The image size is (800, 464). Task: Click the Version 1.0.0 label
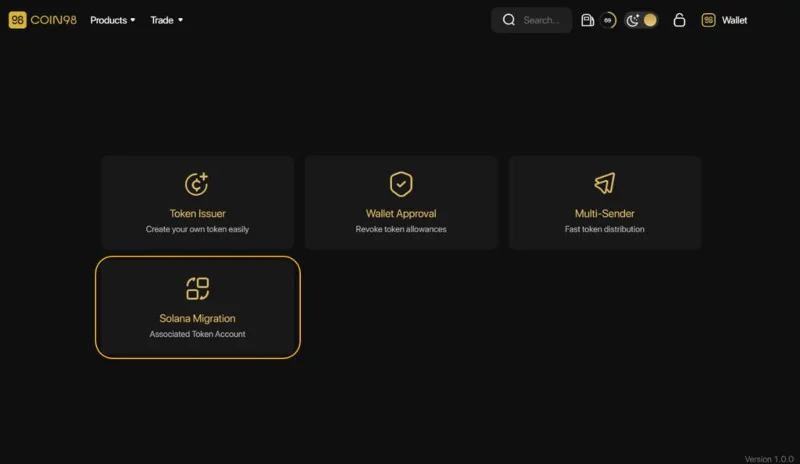(769, 459)
